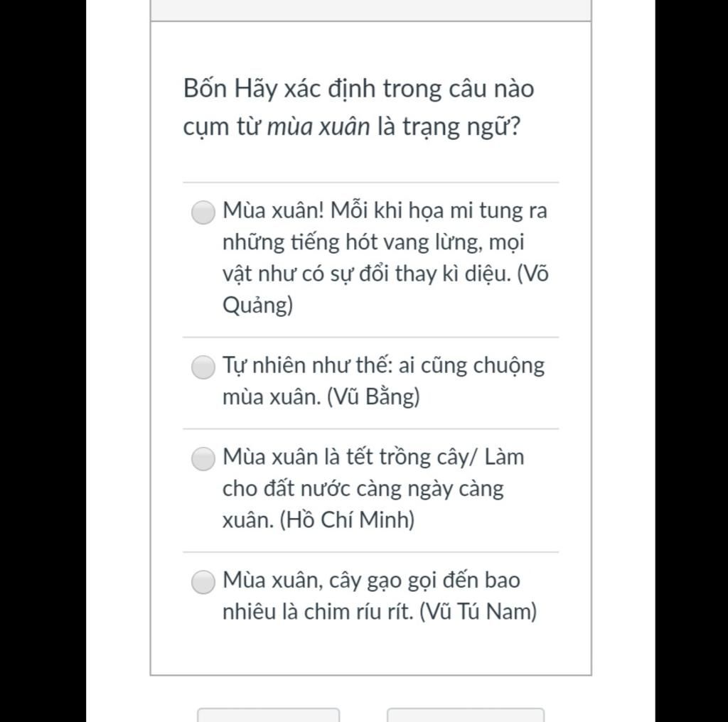Choose the radio button for the Vũ Bằng sentence
The width and height of the screenshot is (728, 722).
[203, 367]
